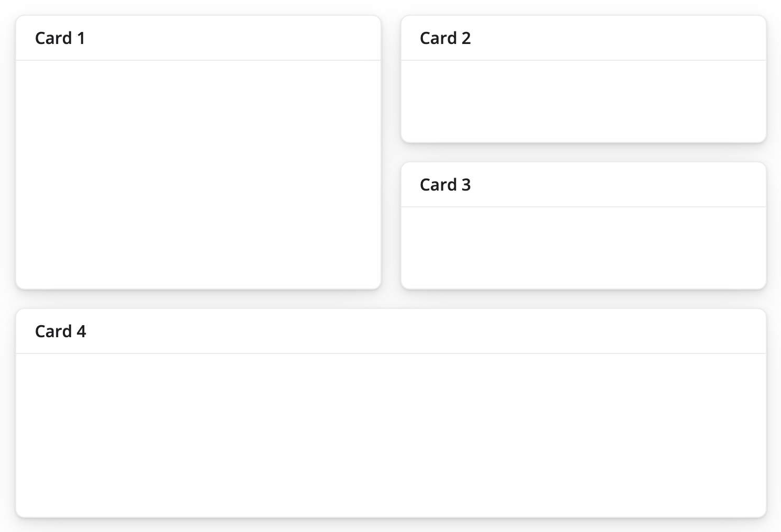The width and height of the screenshot is (781, 532).
Task: Click the Card 1 header title
Action: click(x=60, y=38)
